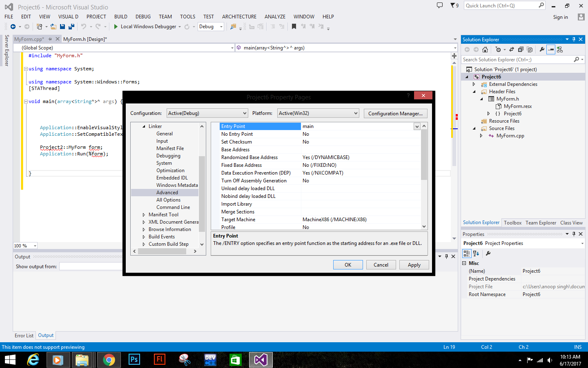588x368 pixels.
Task: Sort Properties window alphabetically
Action: (x=476, y=253)
